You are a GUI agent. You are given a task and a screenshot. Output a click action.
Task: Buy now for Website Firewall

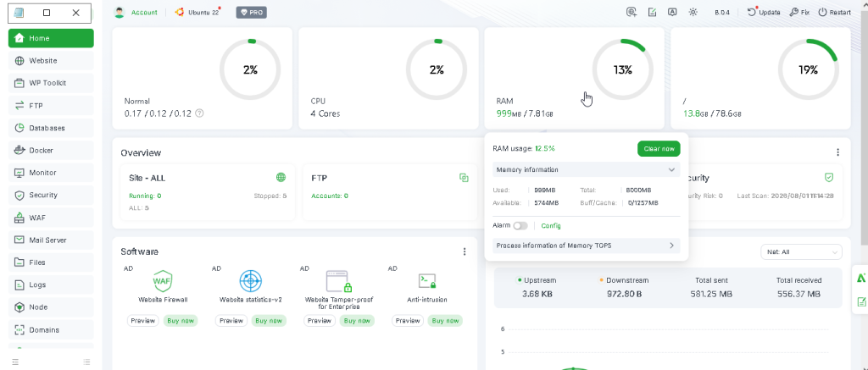click(x=181, y=321)
